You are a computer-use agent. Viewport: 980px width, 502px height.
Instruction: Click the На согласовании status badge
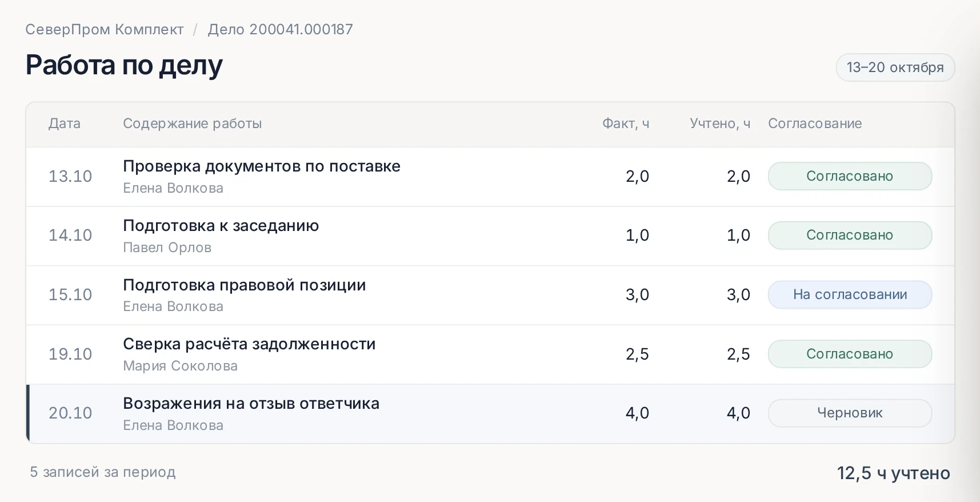(x=850, y=294)
